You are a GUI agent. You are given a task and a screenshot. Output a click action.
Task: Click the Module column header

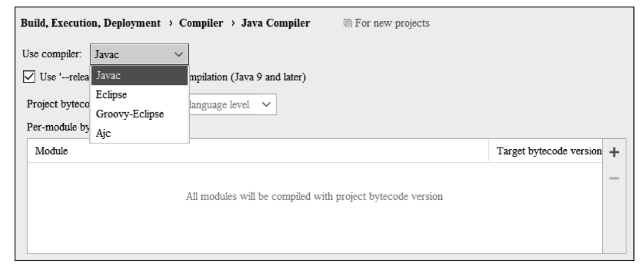click(x=51, y=151)
